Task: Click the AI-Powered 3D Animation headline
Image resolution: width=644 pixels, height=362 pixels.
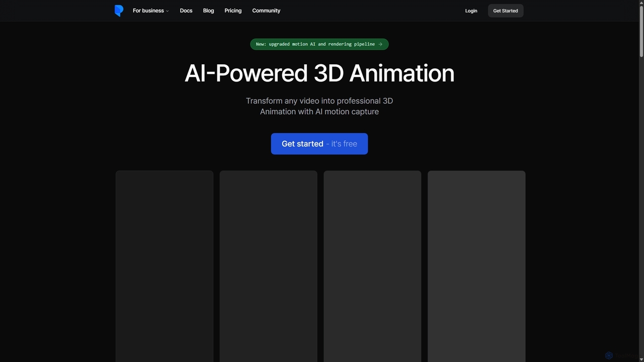Action: pos(319,73)
